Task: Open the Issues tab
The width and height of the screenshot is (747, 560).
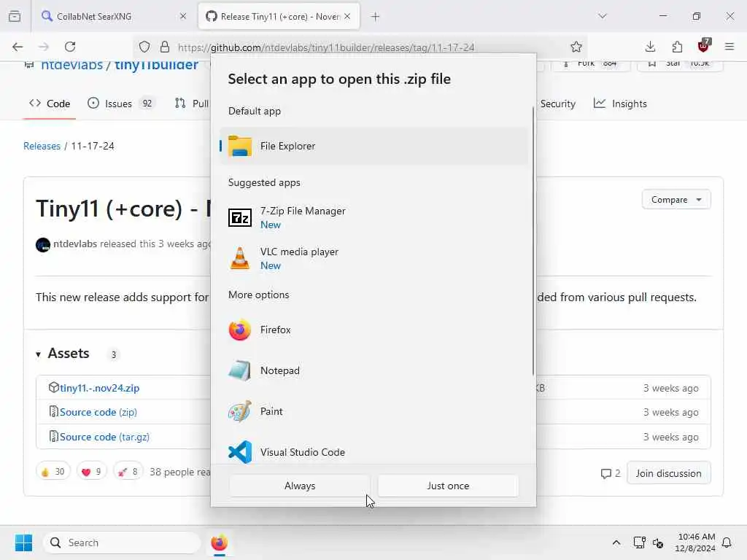Action: [120, 104]
